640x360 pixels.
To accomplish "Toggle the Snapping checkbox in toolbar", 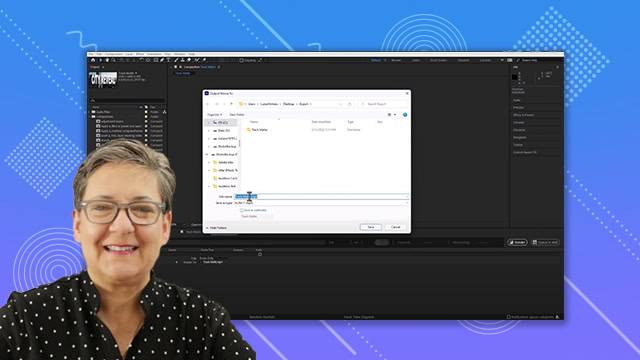I will 242,60.
